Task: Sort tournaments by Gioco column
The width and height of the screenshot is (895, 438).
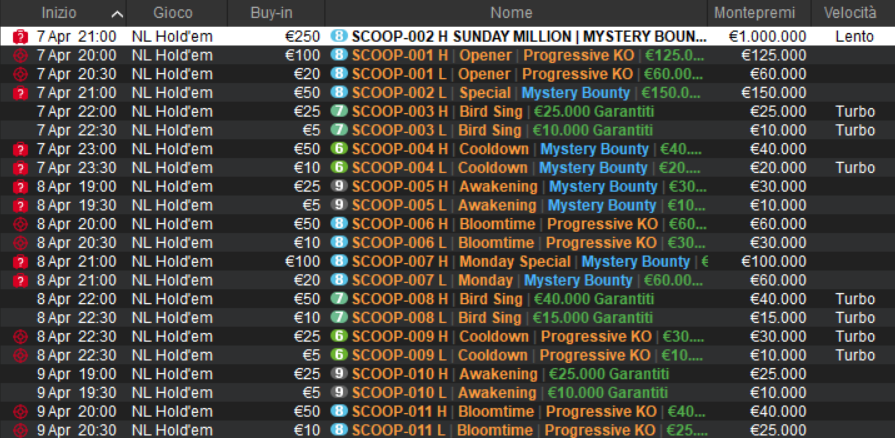Action: 173,13
